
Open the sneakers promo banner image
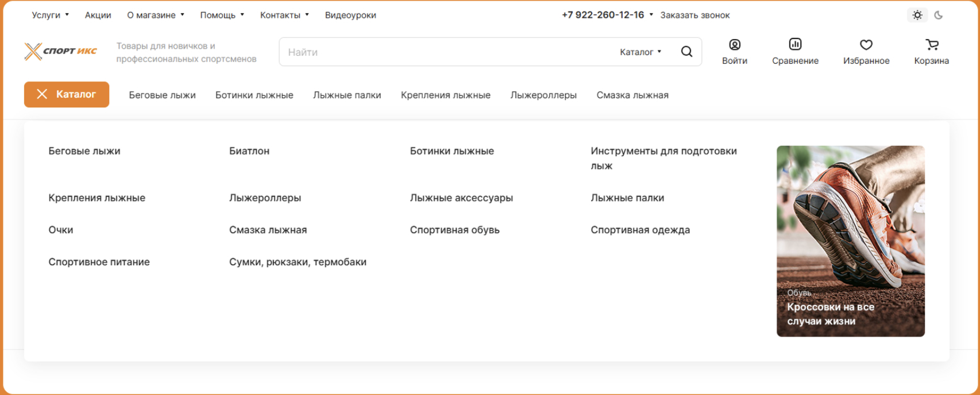pos(850,241)
